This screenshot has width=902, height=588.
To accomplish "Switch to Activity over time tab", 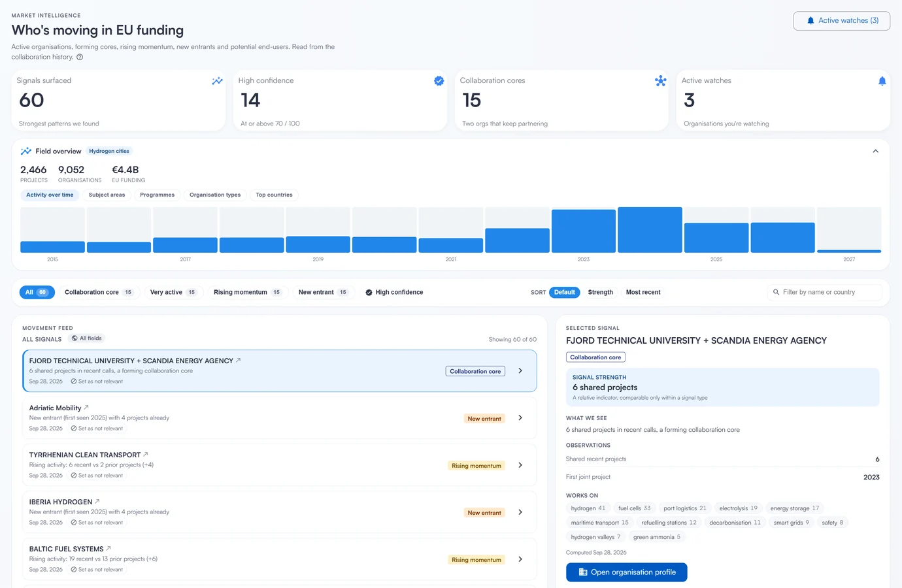I will (50, 195).
